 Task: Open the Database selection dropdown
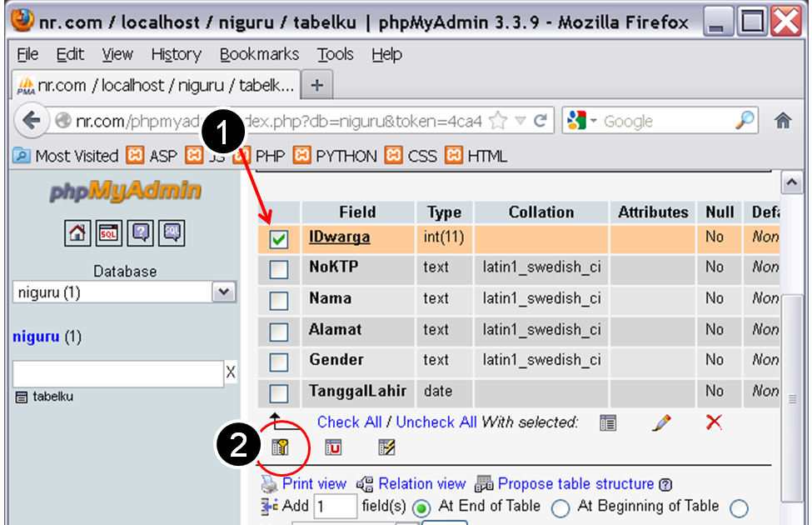tap(222, 292)
